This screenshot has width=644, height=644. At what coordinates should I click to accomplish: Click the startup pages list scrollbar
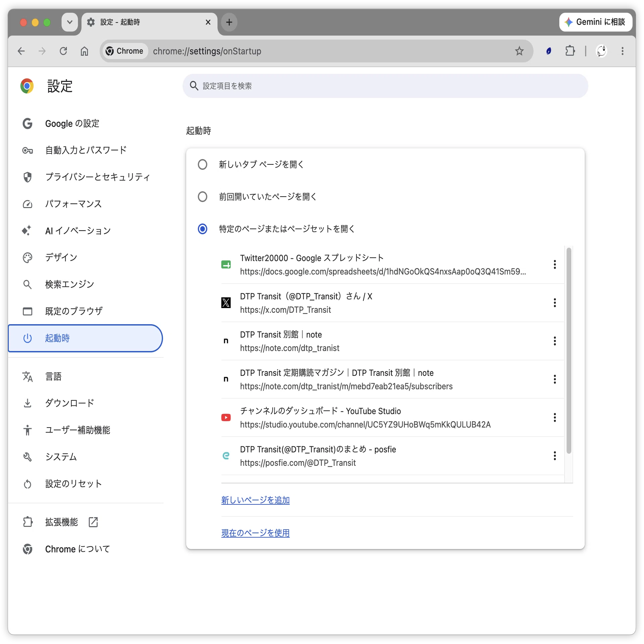tap(569, 351)
